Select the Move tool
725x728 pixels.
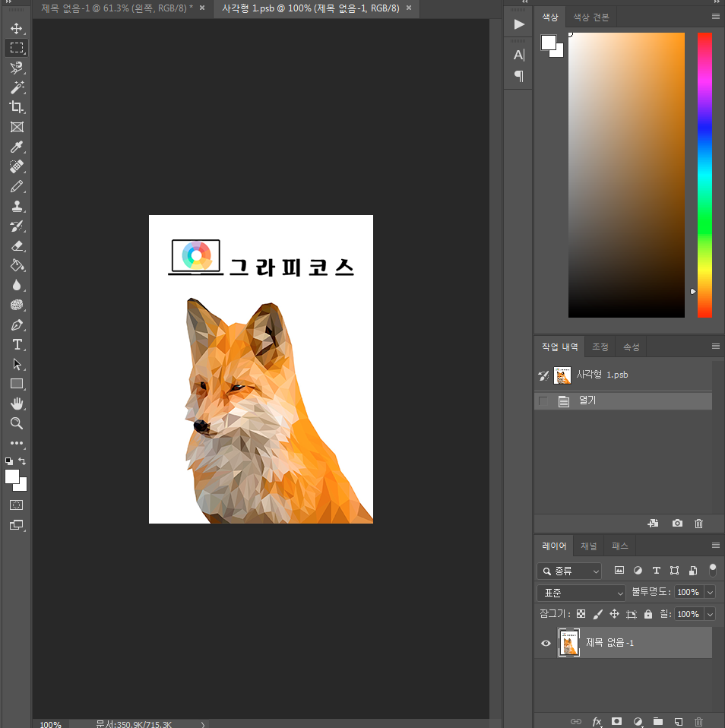17,29
